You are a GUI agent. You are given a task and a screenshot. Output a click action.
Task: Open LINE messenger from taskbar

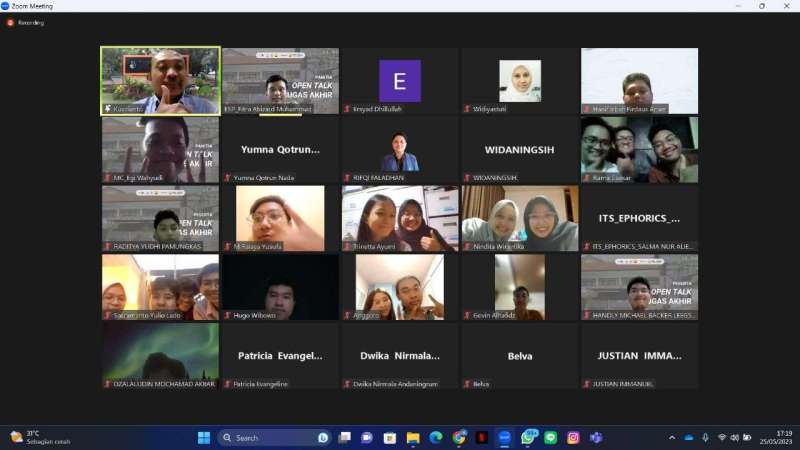click(551, 438)
